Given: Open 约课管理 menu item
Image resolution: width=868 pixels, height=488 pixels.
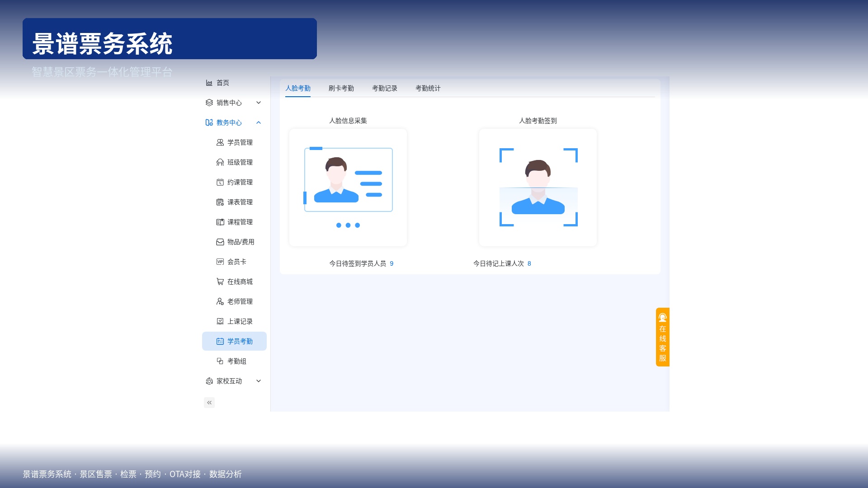Looking at the screenshot, I should pos(234,182).
